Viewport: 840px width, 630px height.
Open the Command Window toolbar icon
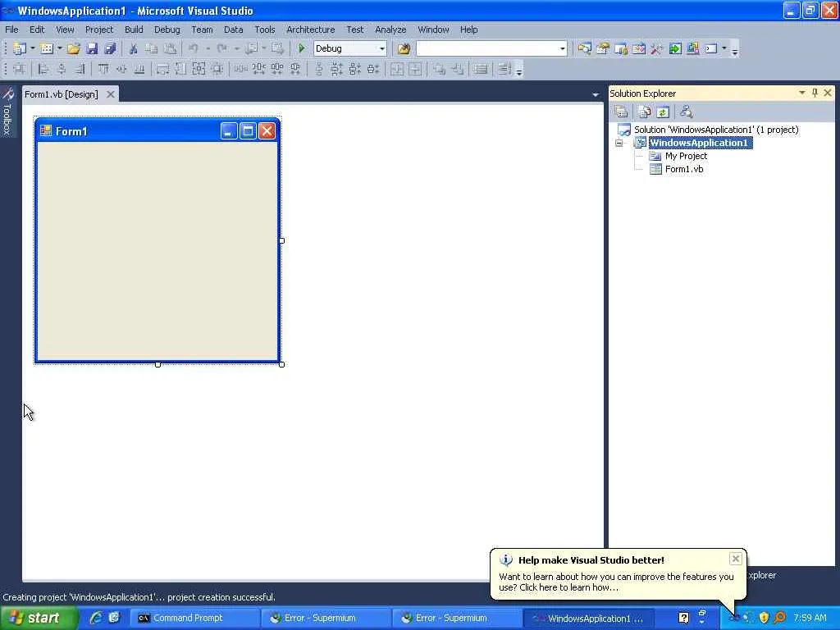click(x=711, y=48)
